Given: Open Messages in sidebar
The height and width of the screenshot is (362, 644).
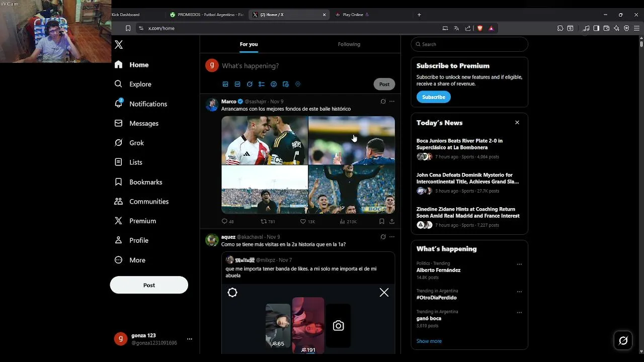Looking at the screenshot, I should [x=137, y=123].
